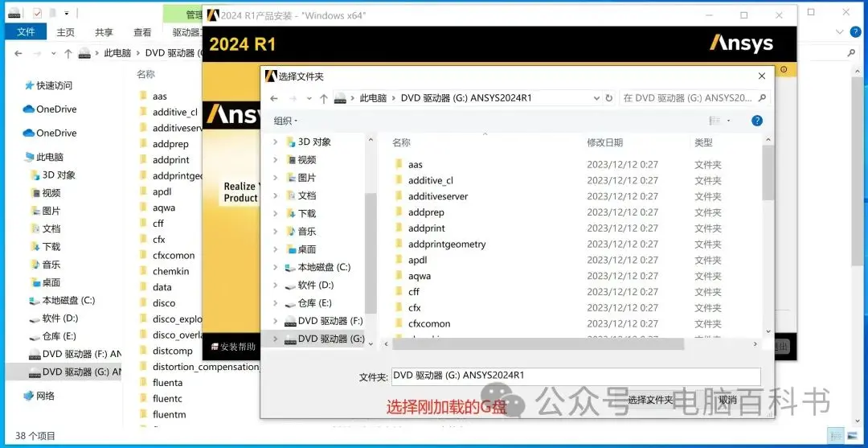Click folder icon of aqwa in dialog
This screenshot has width=868, height=448.
tap(398, 276)
